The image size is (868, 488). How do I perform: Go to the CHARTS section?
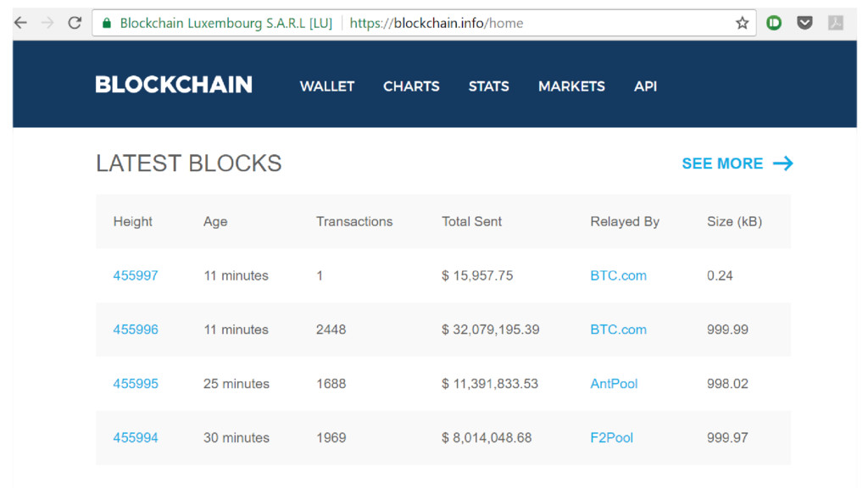click(x=411, y=86)
